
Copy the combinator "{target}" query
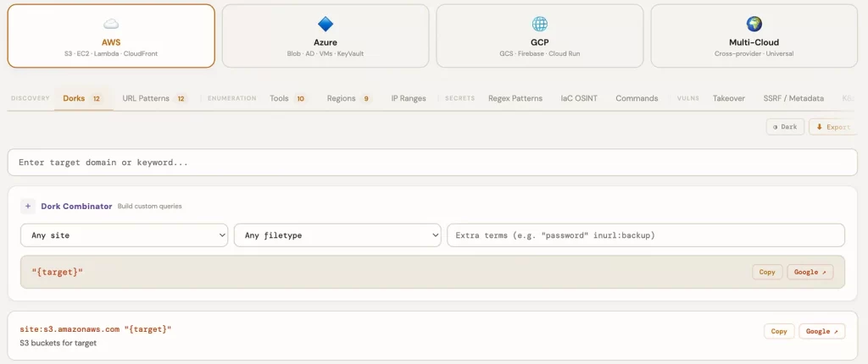(x=767, y=273)
